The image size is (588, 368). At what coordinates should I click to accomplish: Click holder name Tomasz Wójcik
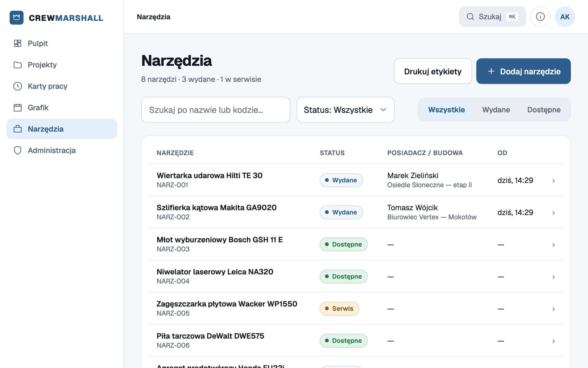tap(412, 208)
